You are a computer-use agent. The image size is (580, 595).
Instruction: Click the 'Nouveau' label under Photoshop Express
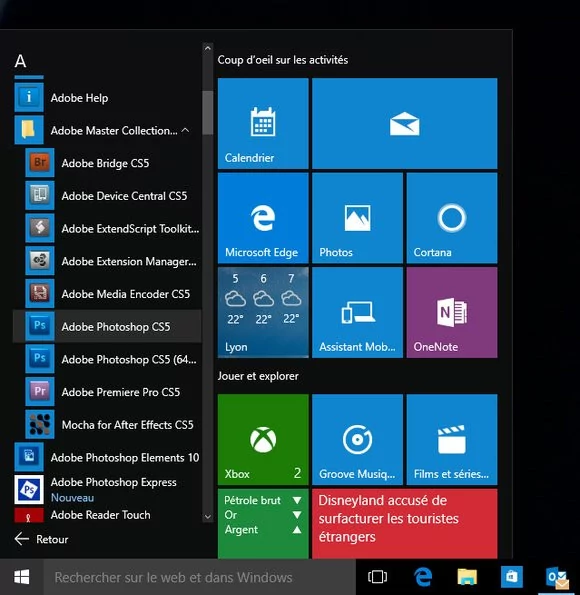(x=72, y=497)
